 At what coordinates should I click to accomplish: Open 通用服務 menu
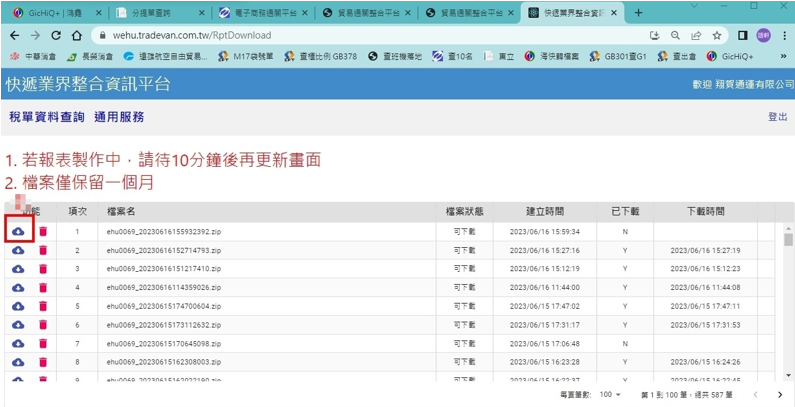tap(119, 117)
